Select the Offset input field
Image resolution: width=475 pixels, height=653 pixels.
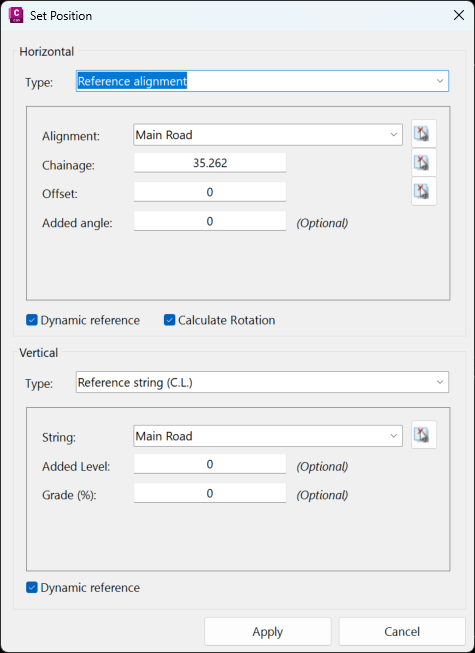(x=210, y=192)
